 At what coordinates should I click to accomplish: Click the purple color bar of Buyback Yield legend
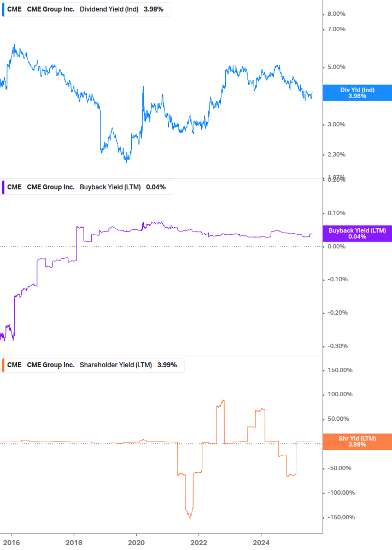[x=3, y=187]
